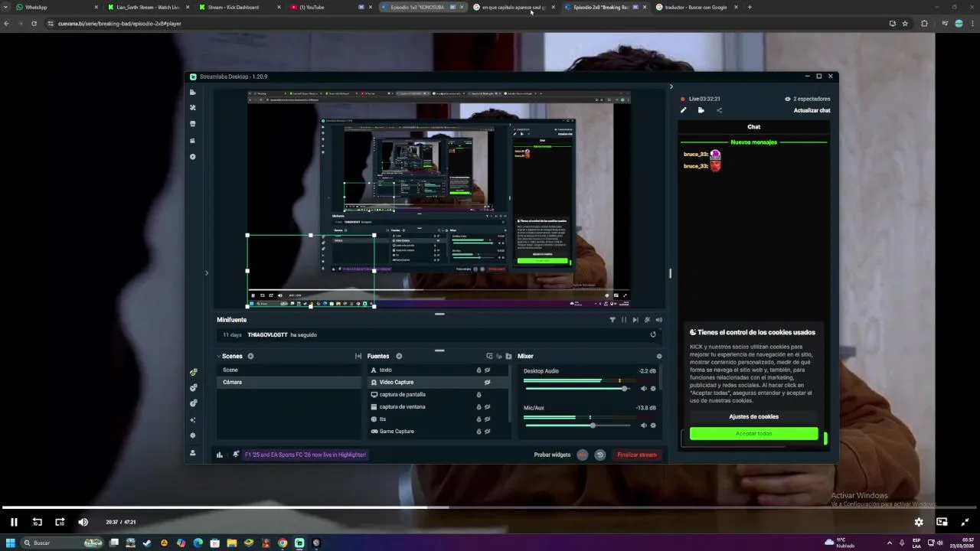Mute the Mic/Aux channel

(x=643, y=425)
